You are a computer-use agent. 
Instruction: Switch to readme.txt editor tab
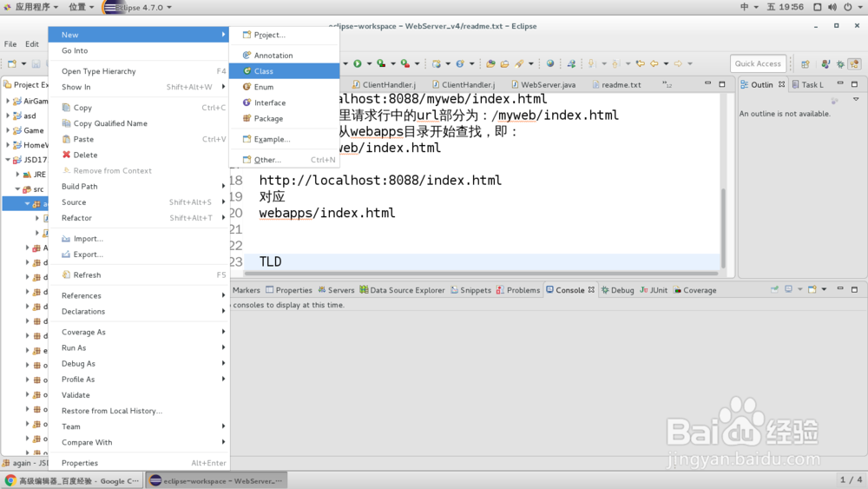coord(616,85)
